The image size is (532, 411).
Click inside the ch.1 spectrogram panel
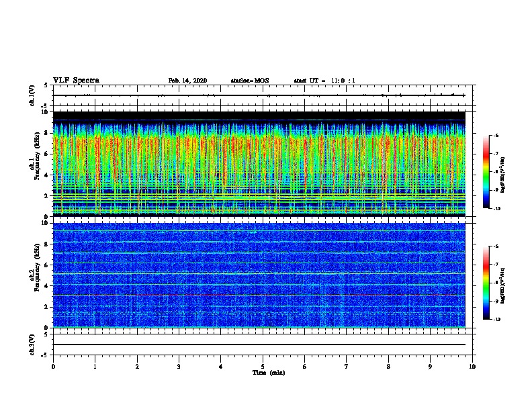(259, 164)
